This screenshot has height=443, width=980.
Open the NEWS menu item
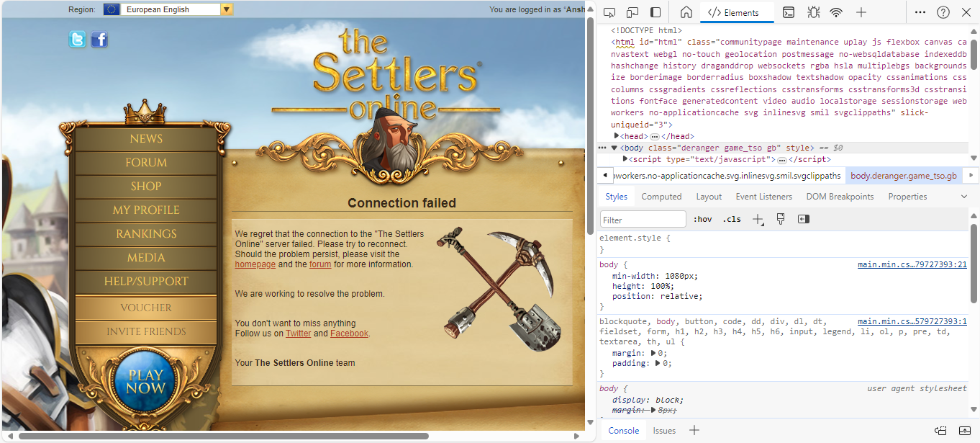pyautogui.click(x=146, y=139)
